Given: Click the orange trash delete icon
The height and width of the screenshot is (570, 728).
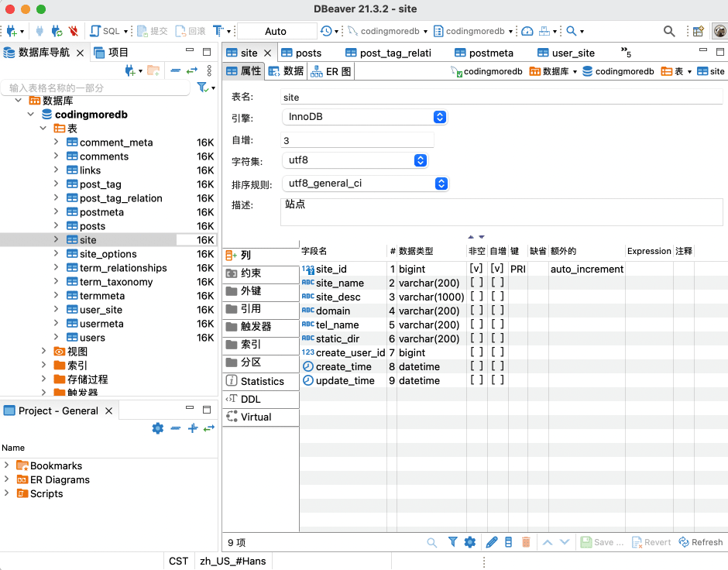Looking at the screenshot, I should click(527, 542).
